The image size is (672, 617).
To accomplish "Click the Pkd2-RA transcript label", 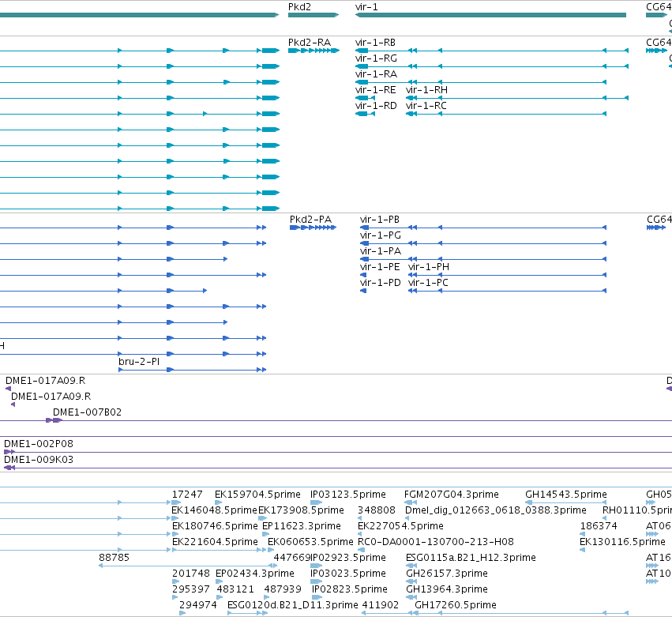I will [310, 43].
